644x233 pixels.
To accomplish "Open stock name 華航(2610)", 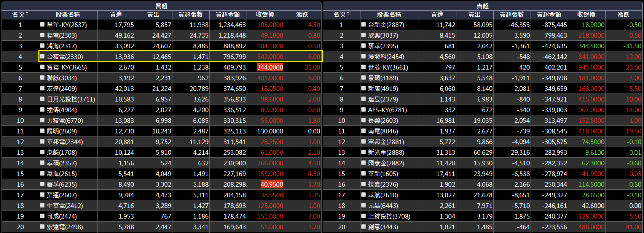I will coord(383,195).
